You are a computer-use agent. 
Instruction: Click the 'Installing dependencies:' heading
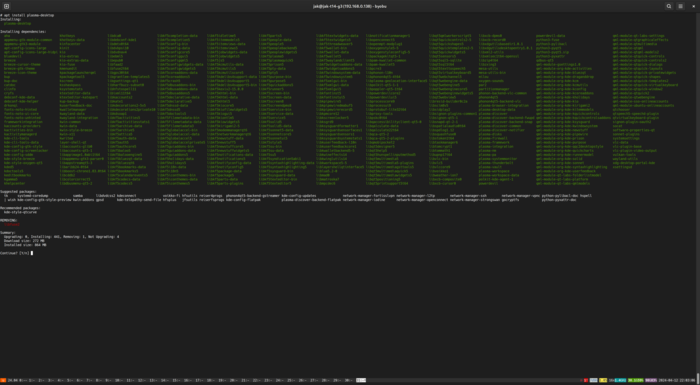pos(23,32)
